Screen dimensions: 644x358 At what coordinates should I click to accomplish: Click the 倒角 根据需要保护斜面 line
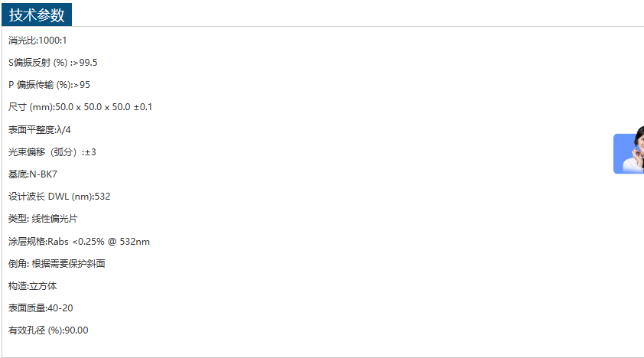pyautogui.click(x=57, y=264)
